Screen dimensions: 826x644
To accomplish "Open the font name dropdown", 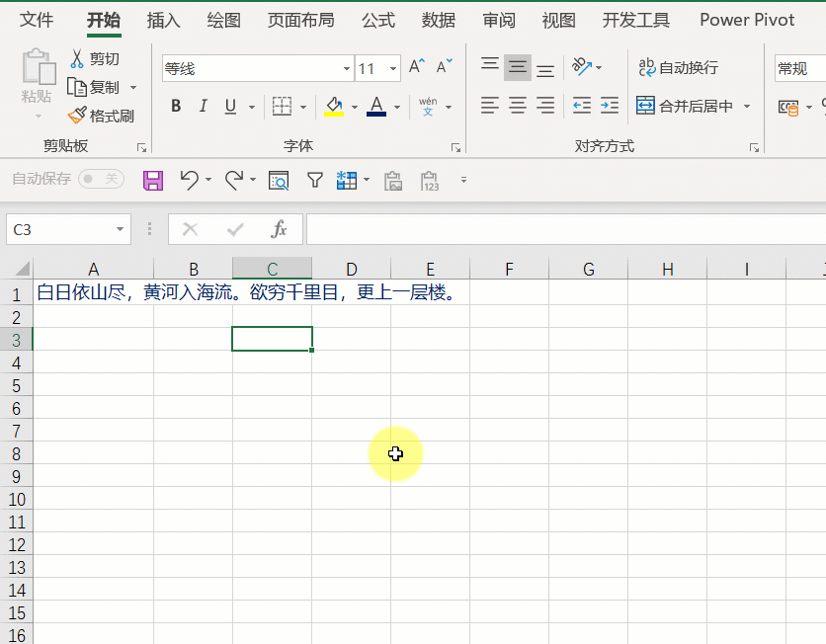I will (x=346, y=68).
